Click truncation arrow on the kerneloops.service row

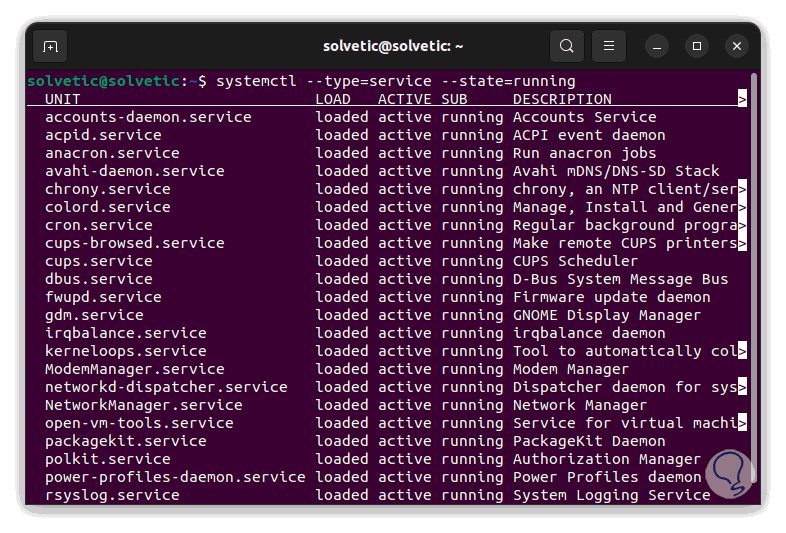(x=742, y=351)
